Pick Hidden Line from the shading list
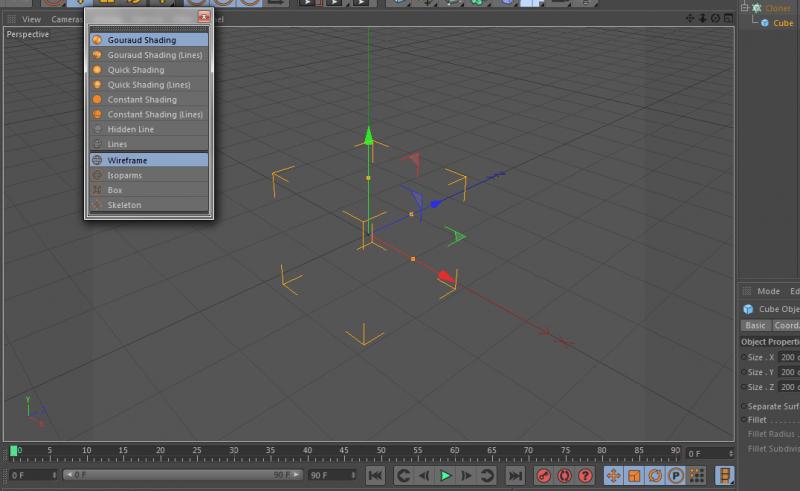Screen dimensions: 800x491 point(130,129)
